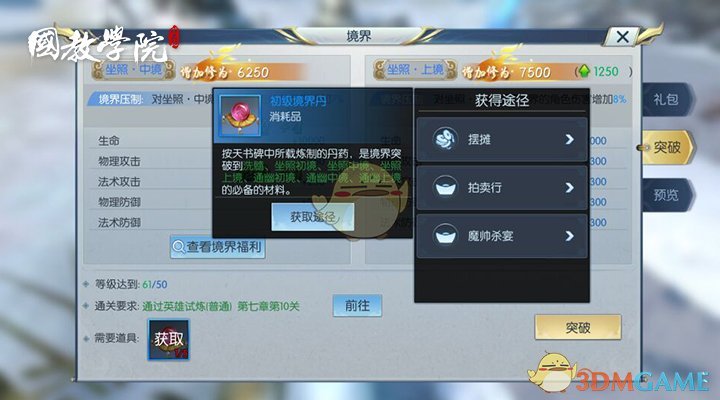Expand the 拍卖行 chevron arrow
The height and width of the screenshot is (400, 720).
point(569,187)
